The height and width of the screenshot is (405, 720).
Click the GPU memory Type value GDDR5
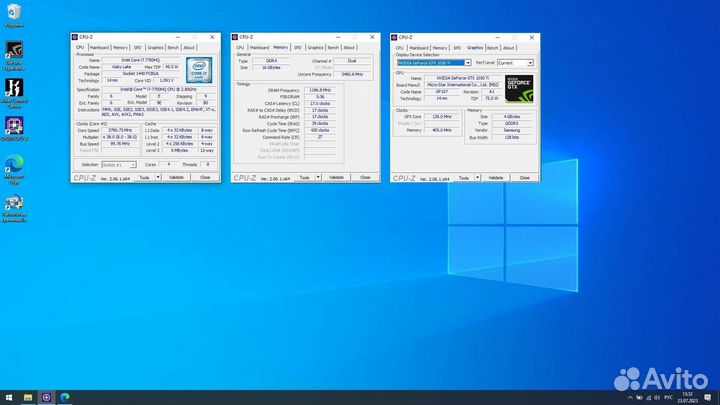(x=512, y=124)
